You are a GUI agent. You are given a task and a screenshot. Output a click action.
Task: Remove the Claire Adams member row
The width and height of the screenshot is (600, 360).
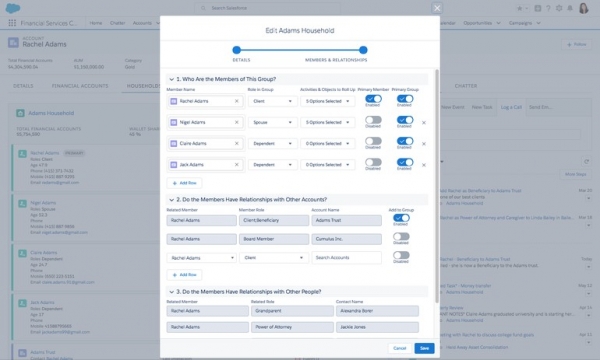424,144
